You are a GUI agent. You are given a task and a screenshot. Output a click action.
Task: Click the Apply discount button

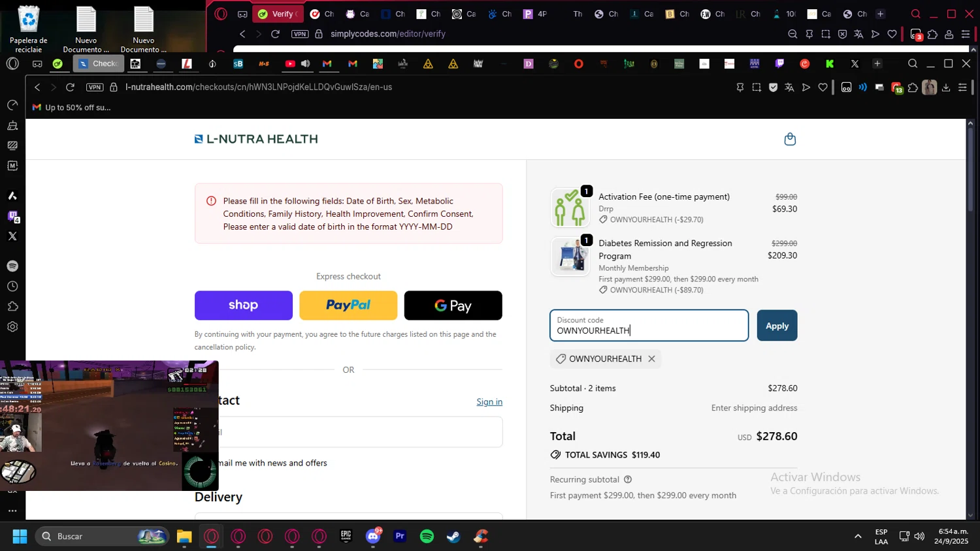coord(777,326)
